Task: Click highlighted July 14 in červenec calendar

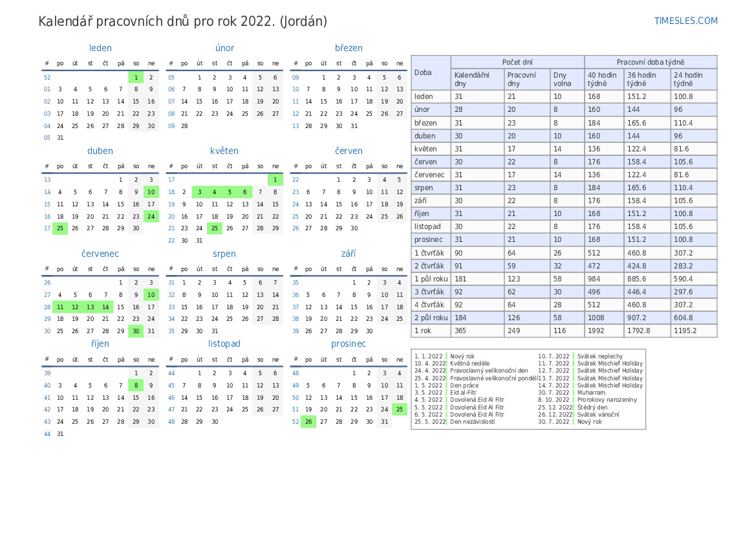Action: tap(105, 307)
